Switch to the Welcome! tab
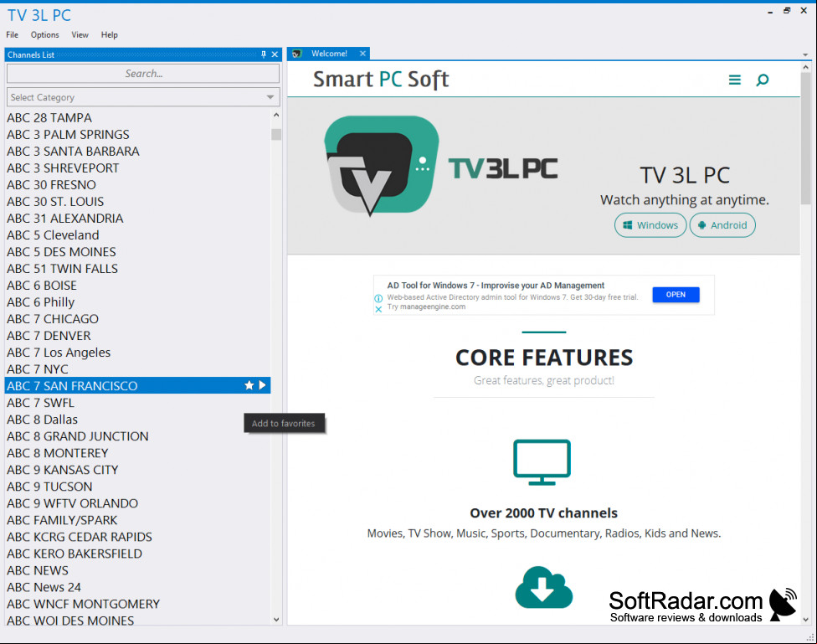This screenshot has height=644, width=817. 329,54
